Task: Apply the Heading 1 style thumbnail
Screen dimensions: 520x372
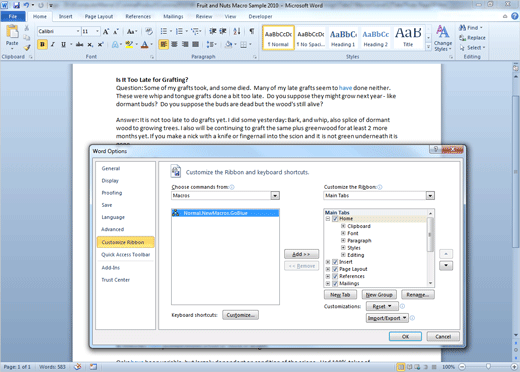Action: click(343, 38)
